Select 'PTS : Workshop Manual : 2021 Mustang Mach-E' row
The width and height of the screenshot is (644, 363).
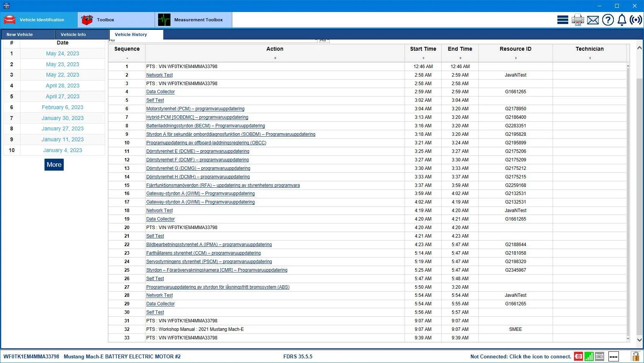(x=367, y=329)
